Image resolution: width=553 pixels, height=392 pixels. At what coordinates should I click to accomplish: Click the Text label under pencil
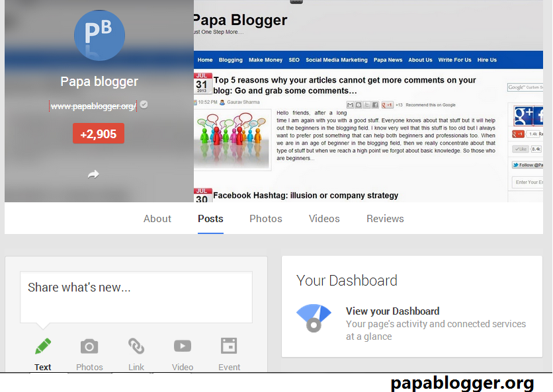(43, 367)
